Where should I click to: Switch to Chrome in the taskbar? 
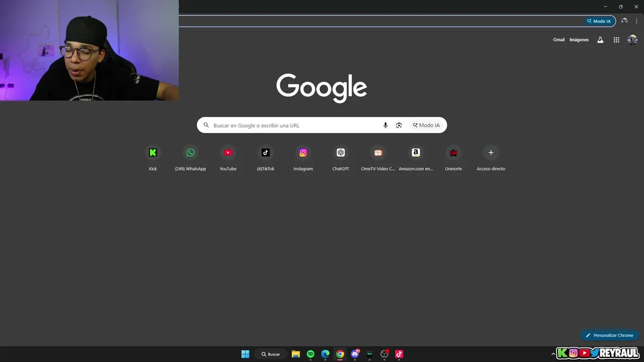coord(340,354)
